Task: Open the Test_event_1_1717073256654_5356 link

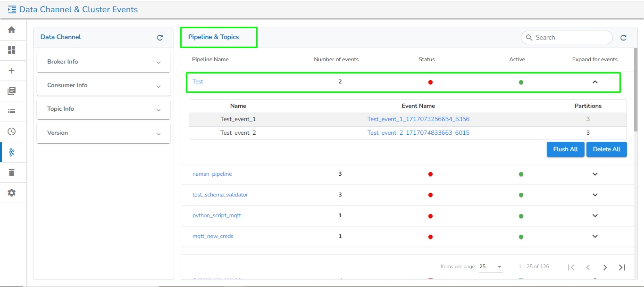Action: coord(418,119)
